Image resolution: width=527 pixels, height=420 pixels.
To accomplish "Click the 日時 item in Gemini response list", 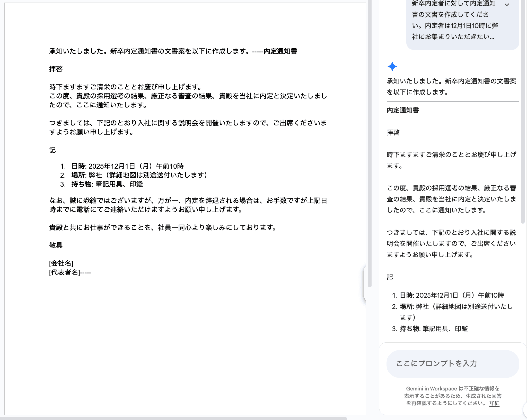I will (x=452, y=295).
